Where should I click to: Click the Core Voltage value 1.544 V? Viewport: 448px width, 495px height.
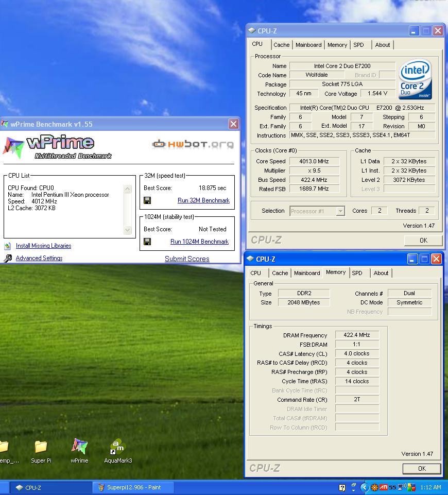(377, 93)
